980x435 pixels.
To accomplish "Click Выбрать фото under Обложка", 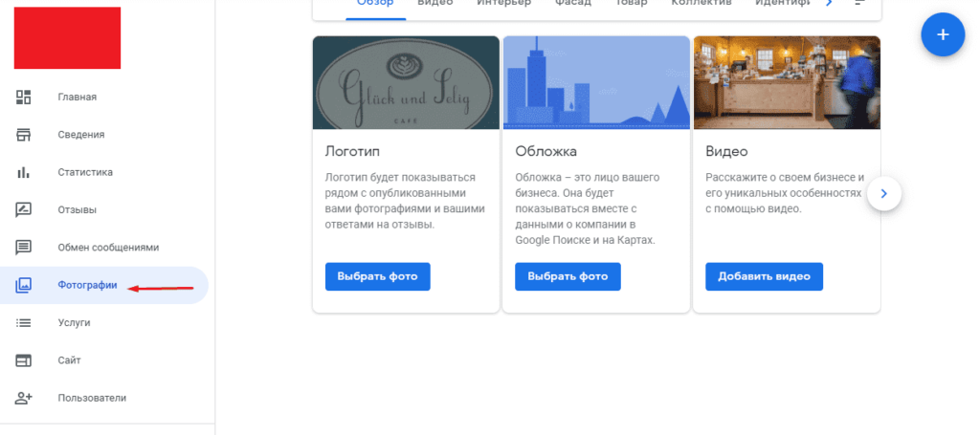I will click(568, 276).
